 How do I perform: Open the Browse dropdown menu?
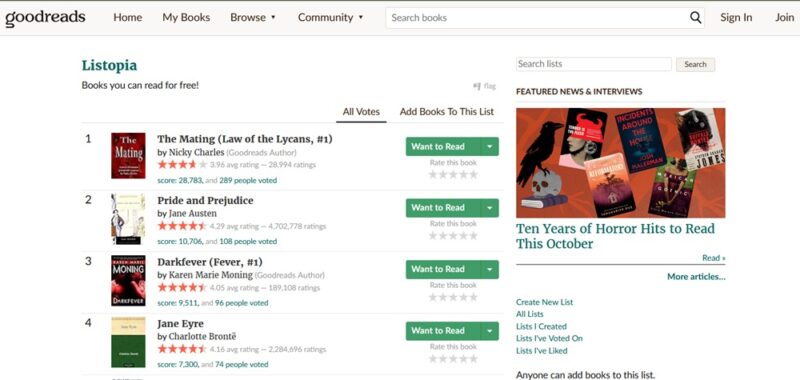click(253, 17)
